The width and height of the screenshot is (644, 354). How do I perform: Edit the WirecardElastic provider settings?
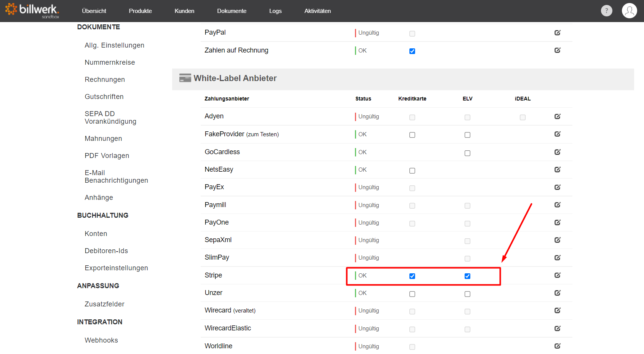[558, 328]
